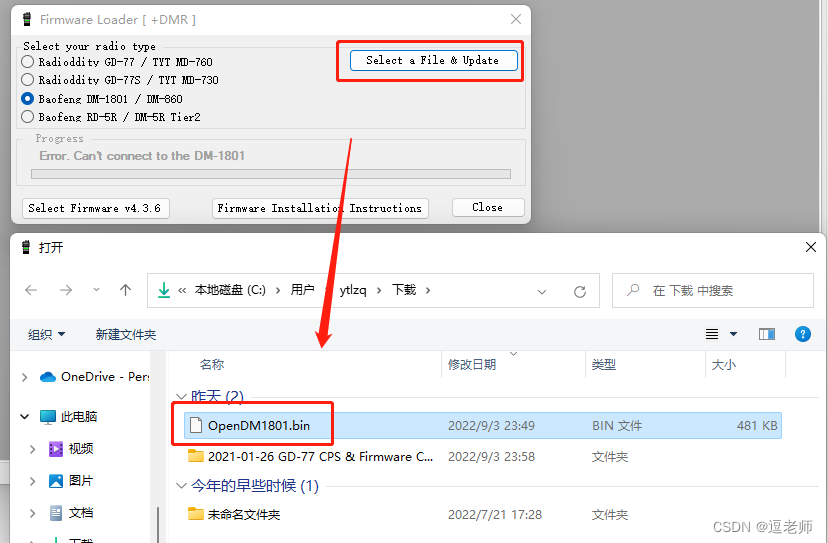Click the 2022/7/21 17:28 date cell
This screenshot has height=543, width=828.
pyautogui.click(x=495, y=514)
